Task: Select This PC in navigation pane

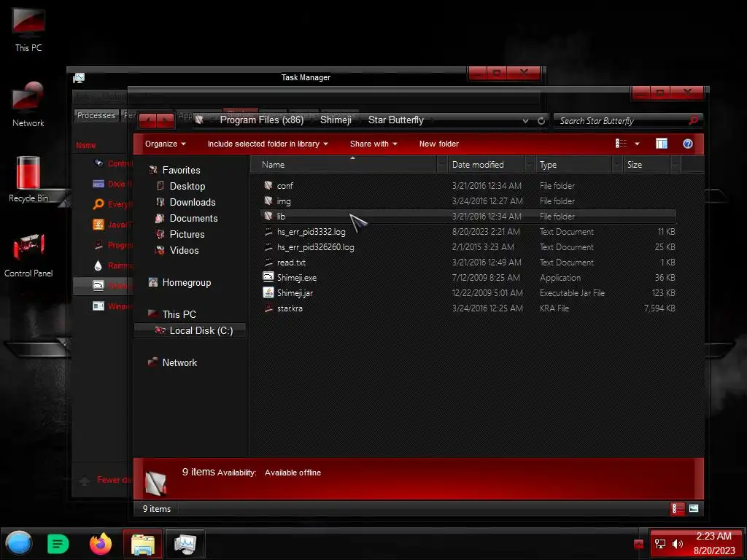Action: tap(179, 314)
